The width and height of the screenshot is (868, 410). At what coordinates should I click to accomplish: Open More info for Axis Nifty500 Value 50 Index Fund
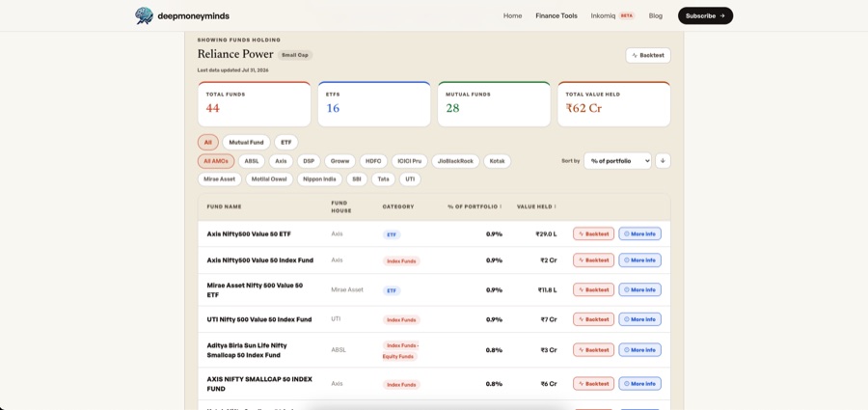click(639, 260)
